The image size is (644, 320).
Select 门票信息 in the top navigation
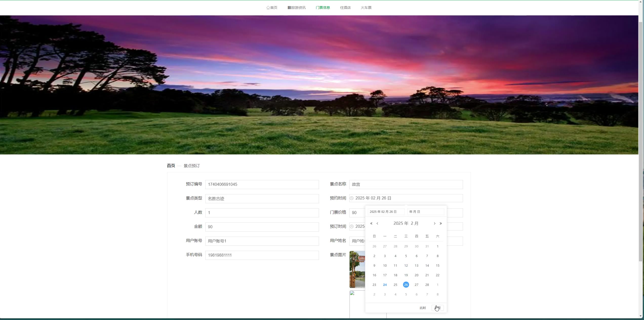(x=323, y=8)
